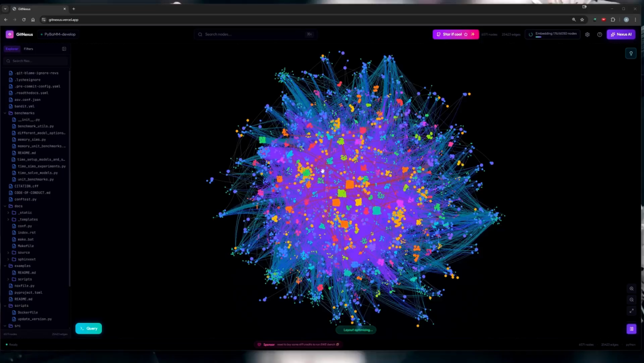The image size is (644, 363).
Task: Reload the page in the browser
Action: click(x=24, y=20)
